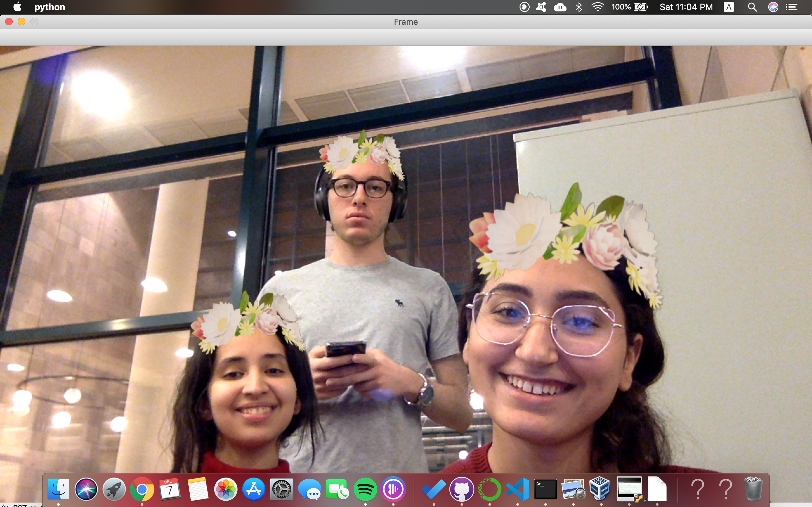Open Spotlight search magnifier

(752, 7)
